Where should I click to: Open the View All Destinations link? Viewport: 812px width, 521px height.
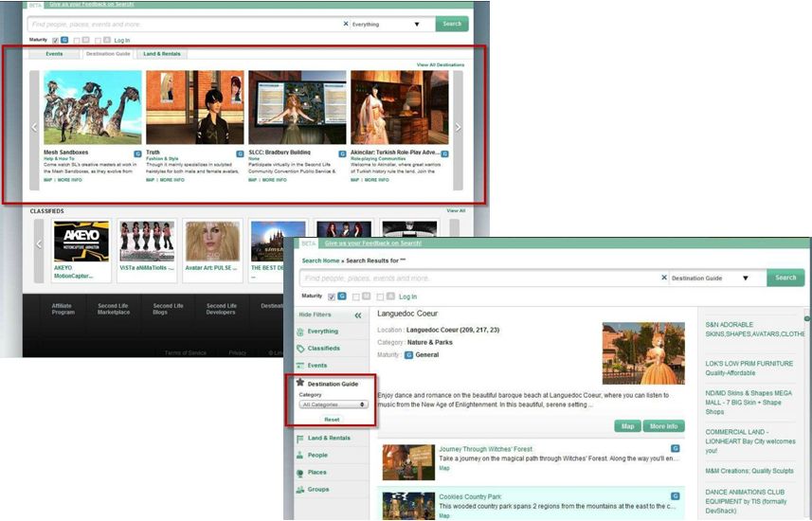(x=441, y=65)
